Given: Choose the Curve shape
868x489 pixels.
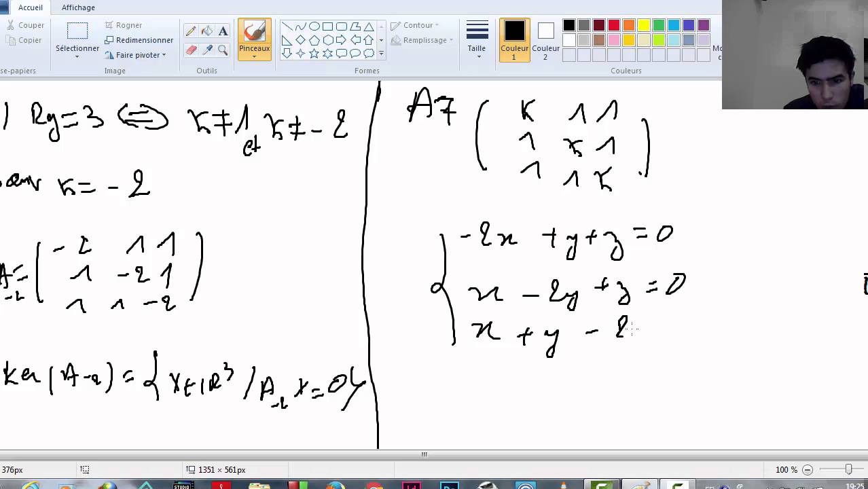Looking at the screenshot, I should coord(300,26).
